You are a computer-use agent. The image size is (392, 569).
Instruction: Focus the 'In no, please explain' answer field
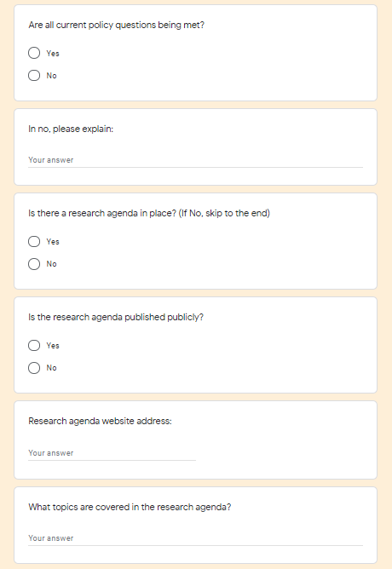coord(196,160)
